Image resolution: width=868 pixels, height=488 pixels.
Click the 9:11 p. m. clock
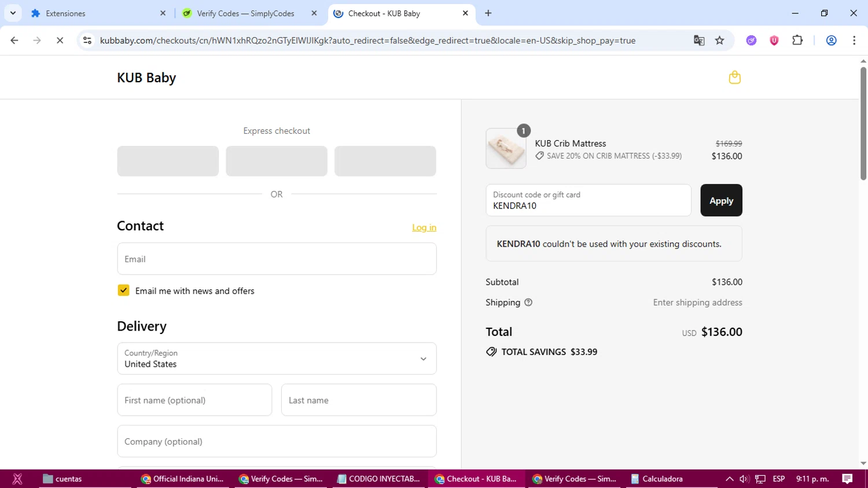coord(812,479)
